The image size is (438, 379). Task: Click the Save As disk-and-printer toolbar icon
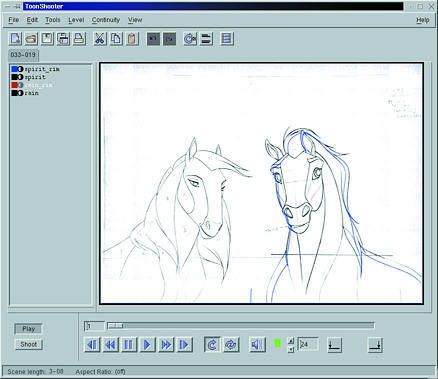pos(63,39)
